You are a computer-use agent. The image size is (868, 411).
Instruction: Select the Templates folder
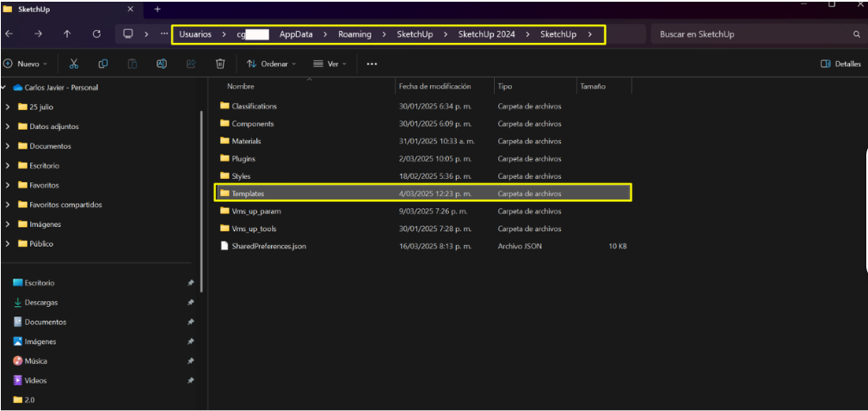tap(422, 193)
